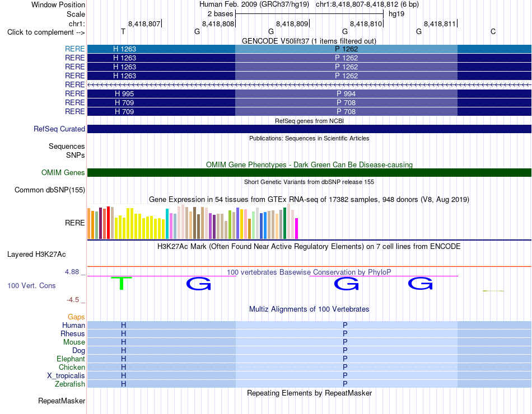Click the OMIM Gene Phenotypes track title
The width and height of the screenshot is (532, 414).
point(309,165)
